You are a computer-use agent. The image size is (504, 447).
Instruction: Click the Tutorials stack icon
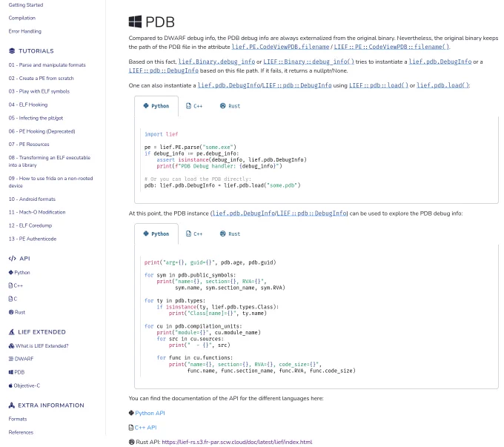(12, 51)
